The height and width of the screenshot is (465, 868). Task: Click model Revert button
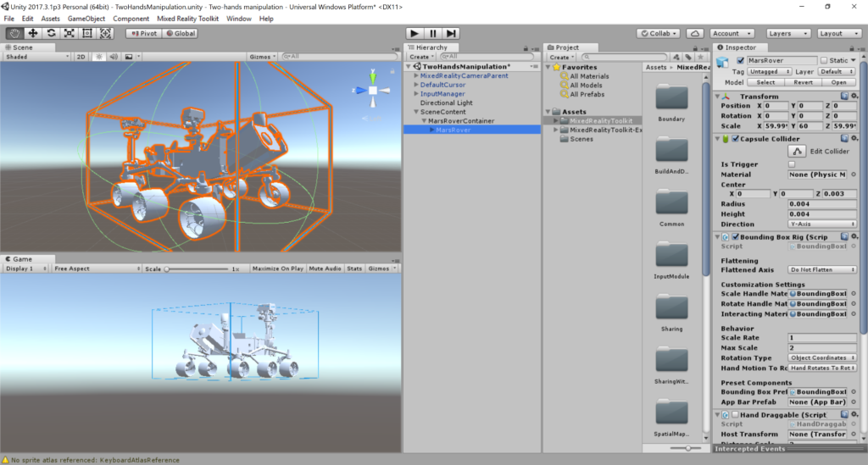click(803, 82)
